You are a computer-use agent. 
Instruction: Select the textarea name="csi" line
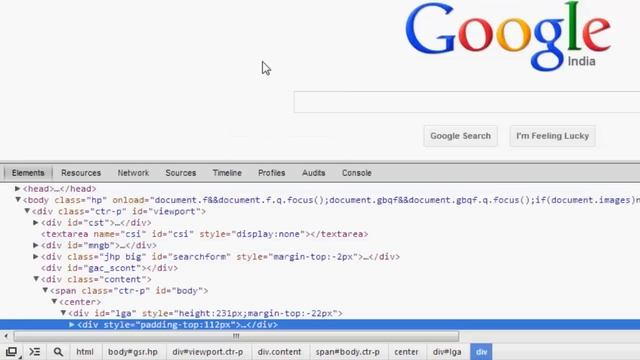tap(204, 234)
